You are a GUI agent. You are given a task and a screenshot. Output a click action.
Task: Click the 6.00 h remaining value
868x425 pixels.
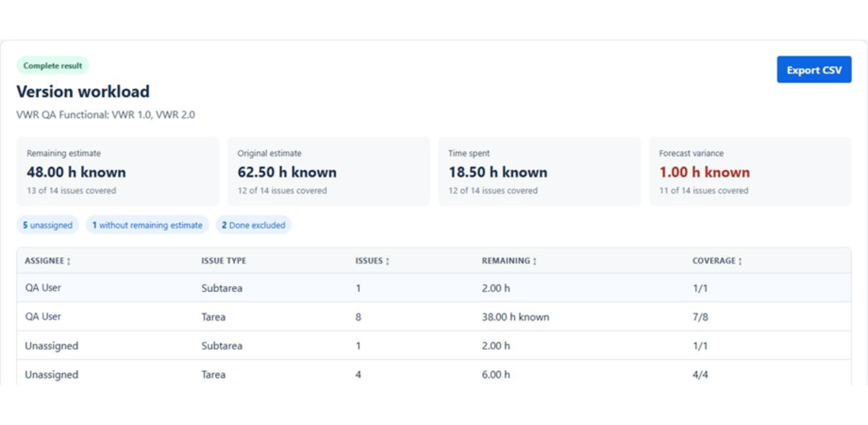(x=496, y=374)
